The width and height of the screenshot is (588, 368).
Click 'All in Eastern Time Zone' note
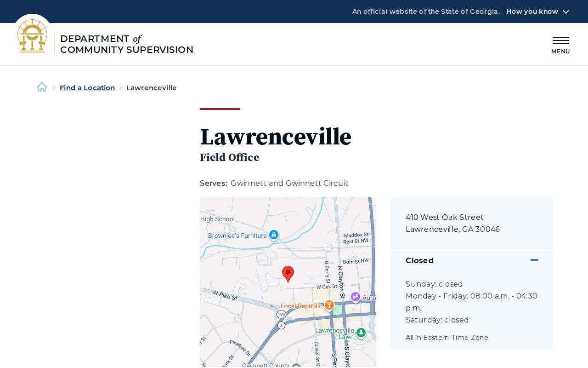click(x=447, y=338)
